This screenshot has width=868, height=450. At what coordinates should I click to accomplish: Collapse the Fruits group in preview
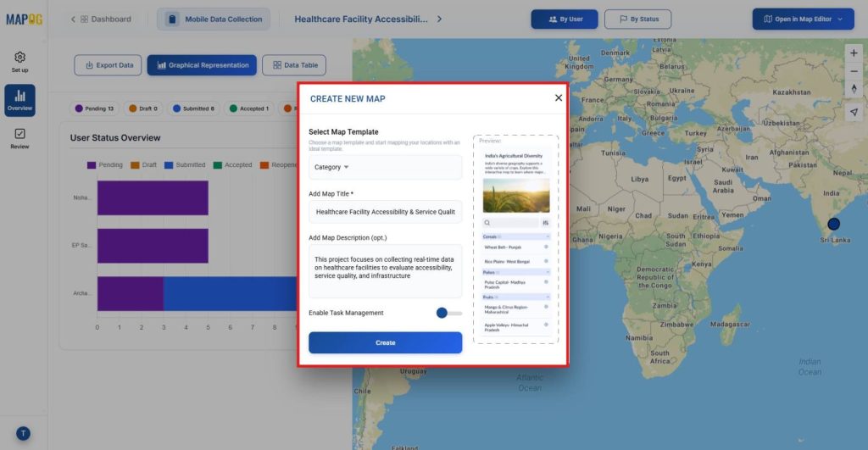548,297
